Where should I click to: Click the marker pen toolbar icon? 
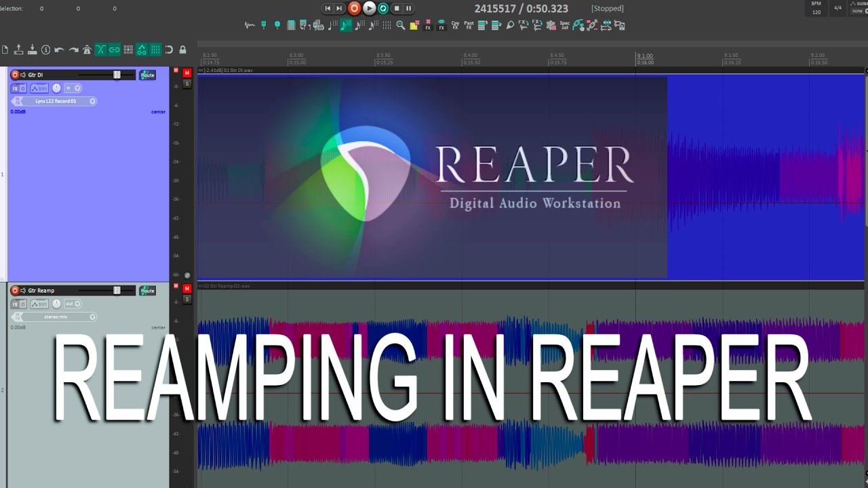pyautogui.click(x=510, y=25)
